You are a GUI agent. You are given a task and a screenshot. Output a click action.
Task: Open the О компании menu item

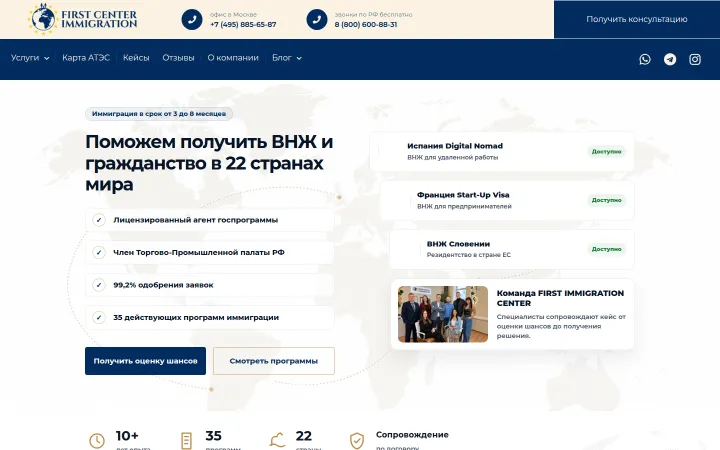tap(233, 58)
